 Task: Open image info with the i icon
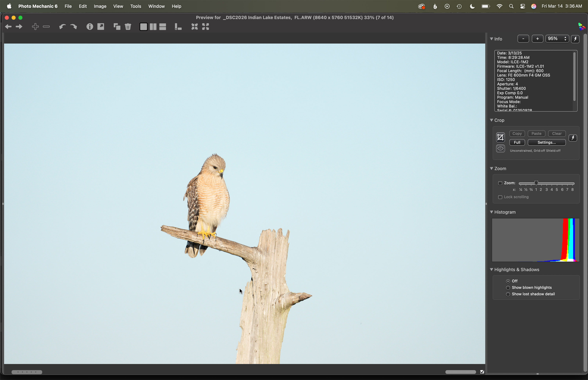(90, 27)
